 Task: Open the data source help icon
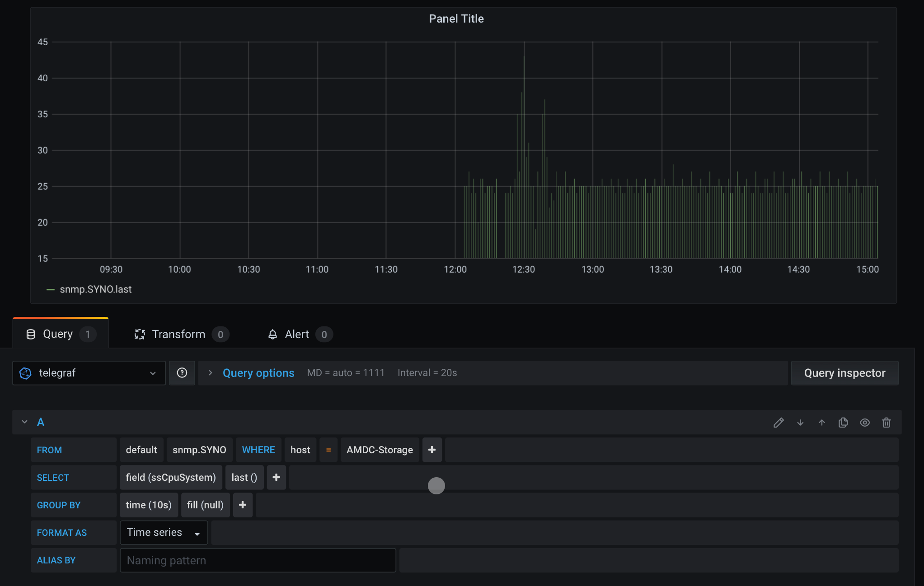pos(182,373)
